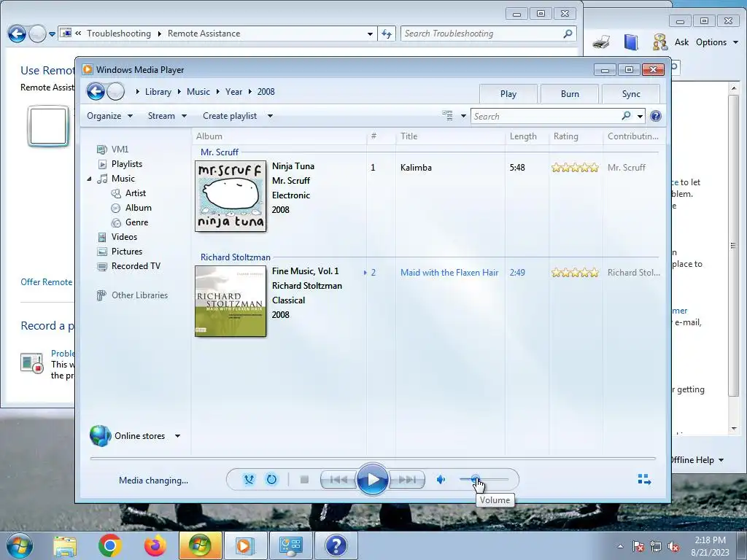Select Other Libraries
Screen dimensions: 747x560
pyautogui.click(x=139, y=295)
